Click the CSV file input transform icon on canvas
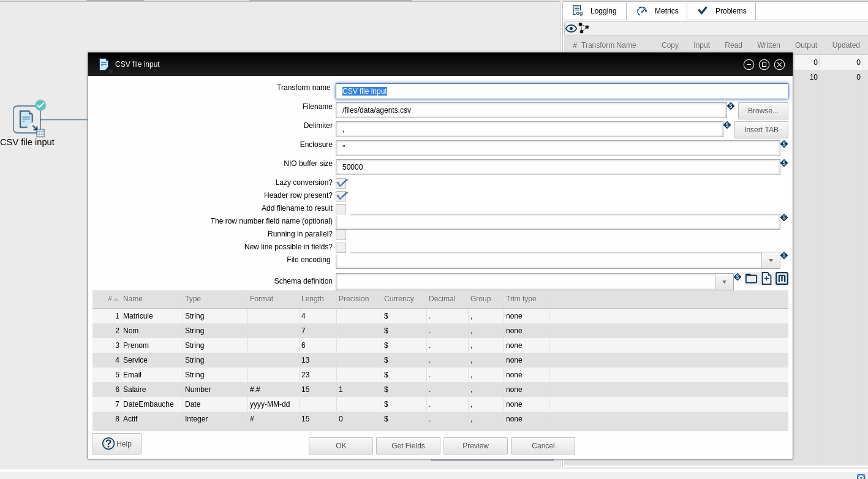The image size is (868, 479). [27, 119]
